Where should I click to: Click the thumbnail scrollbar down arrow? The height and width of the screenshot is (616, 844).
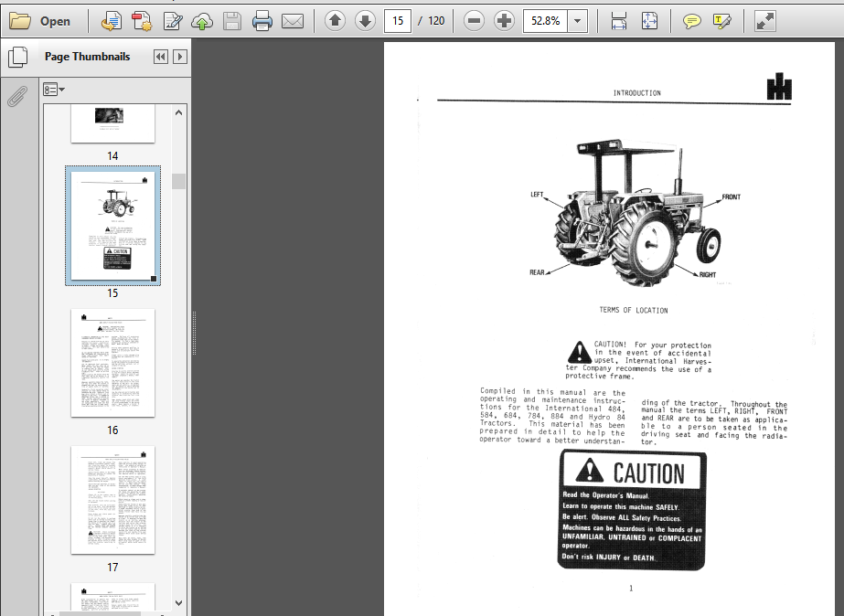click(x=178, y=603)
